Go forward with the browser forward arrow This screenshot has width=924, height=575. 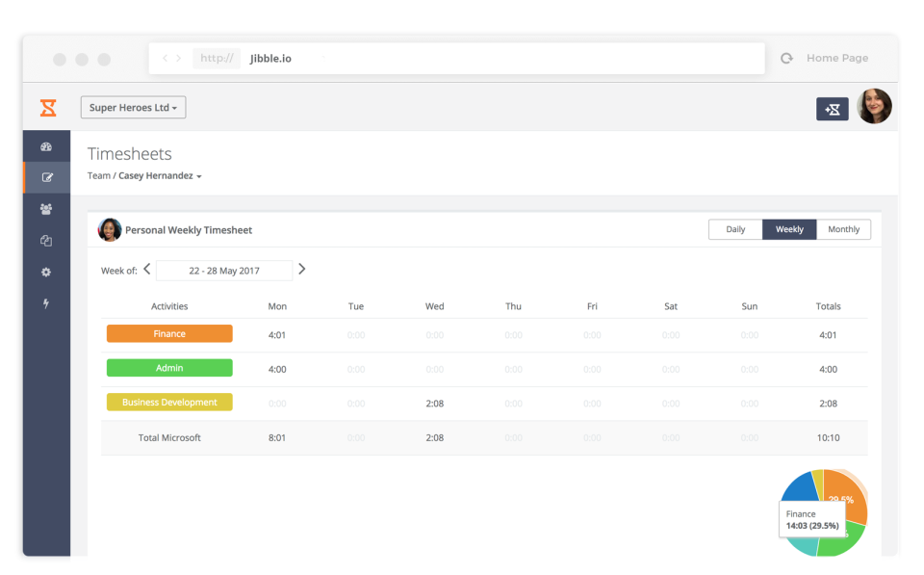pyautogui.click(x=179, y=58)
